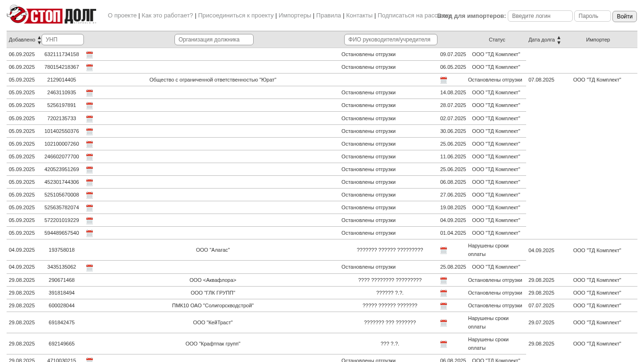Click UNP value 691842475

62,322
